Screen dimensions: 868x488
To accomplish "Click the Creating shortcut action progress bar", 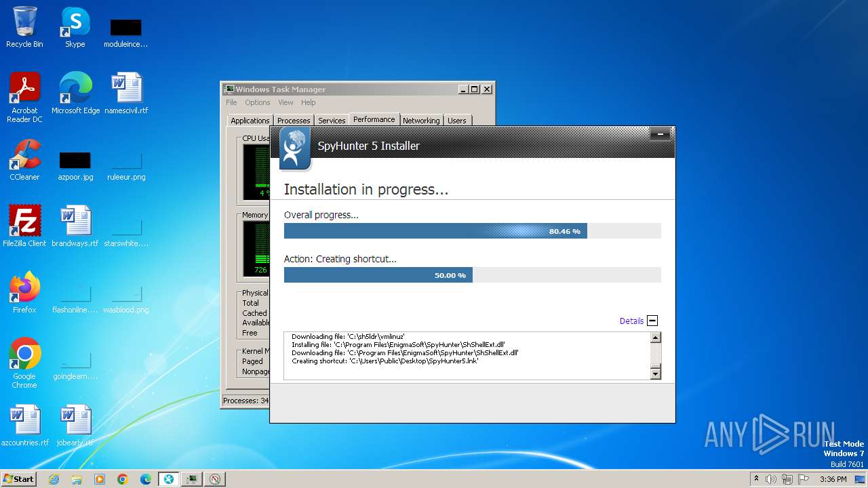I will pyautogui.click(x=472, y=275).
